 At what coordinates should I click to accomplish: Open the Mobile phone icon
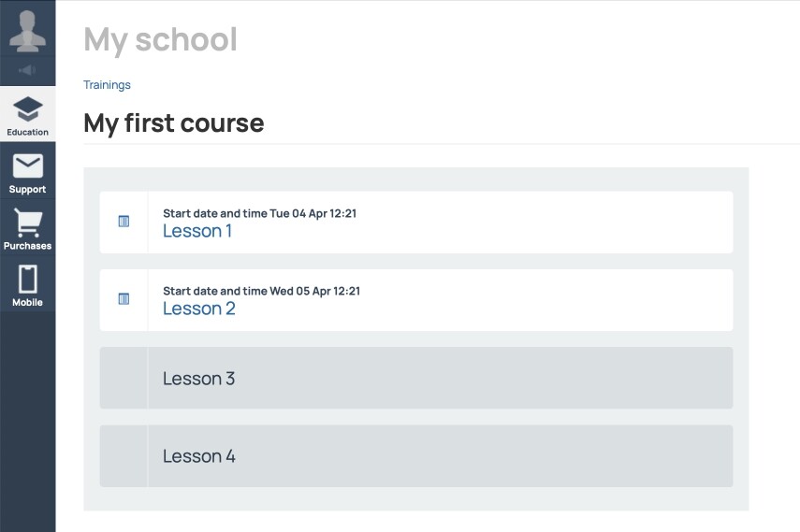point(27,279)
